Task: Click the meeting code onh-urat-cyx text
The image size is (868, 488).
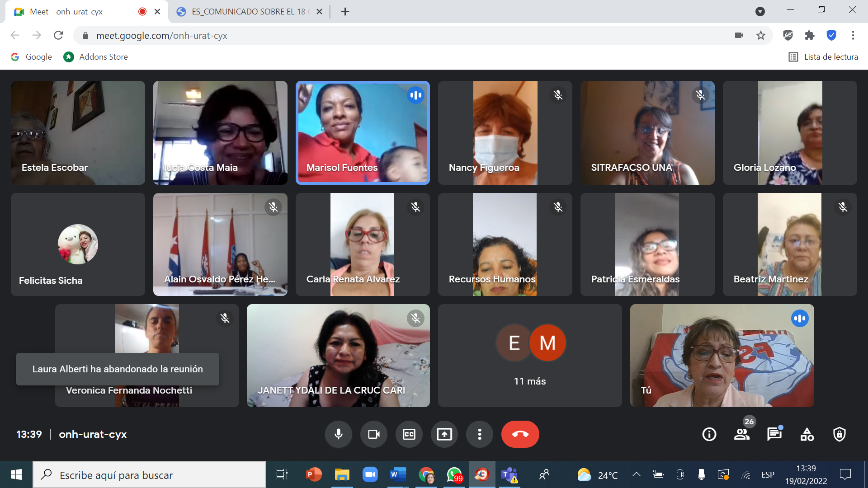Action: pos(93,434)
